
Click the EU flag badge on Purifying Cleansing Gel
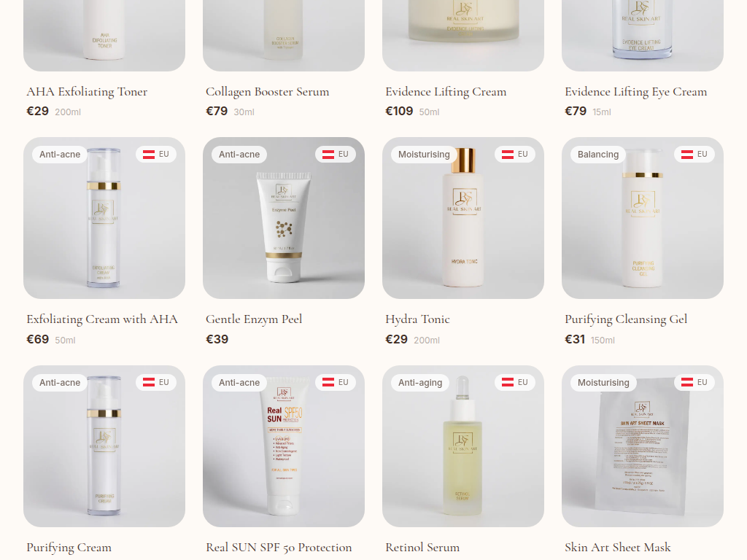(694, 155)
